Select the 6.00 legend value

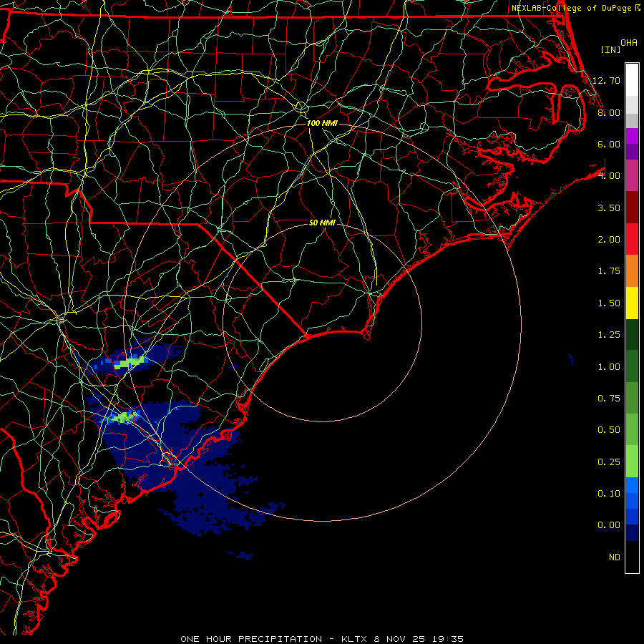[609, 144]
